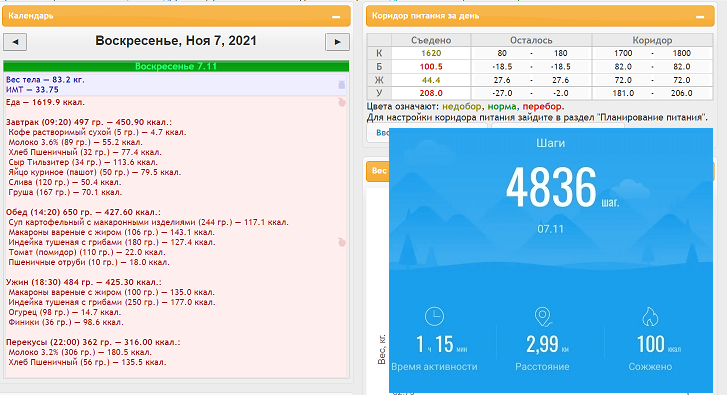Select Макароны вареные с жиром (100 гр.) row

(111, 292)
